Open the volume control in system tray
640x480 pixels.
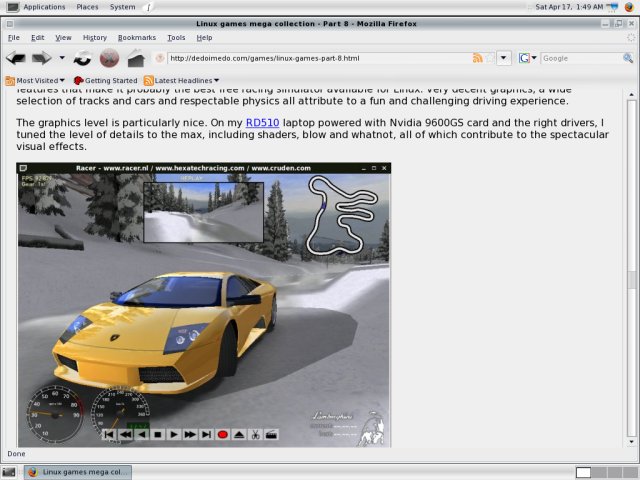(x=613, y=6)
